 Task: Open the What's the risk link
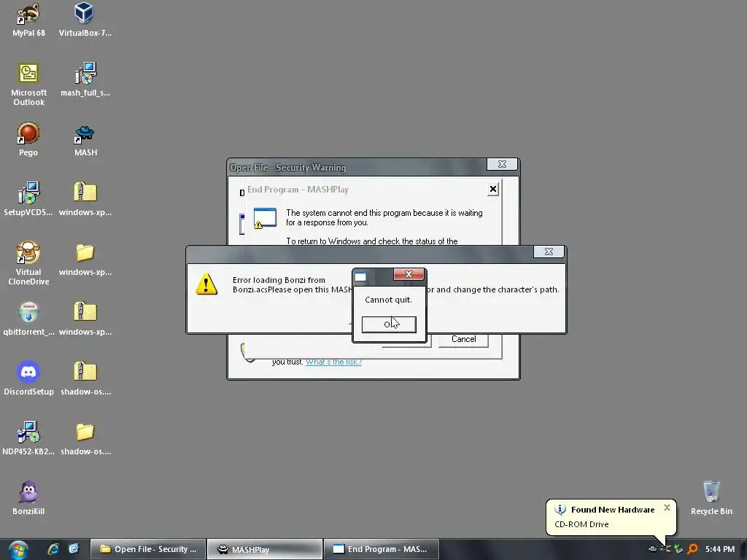pyautogui.click(x=333, y=362)
